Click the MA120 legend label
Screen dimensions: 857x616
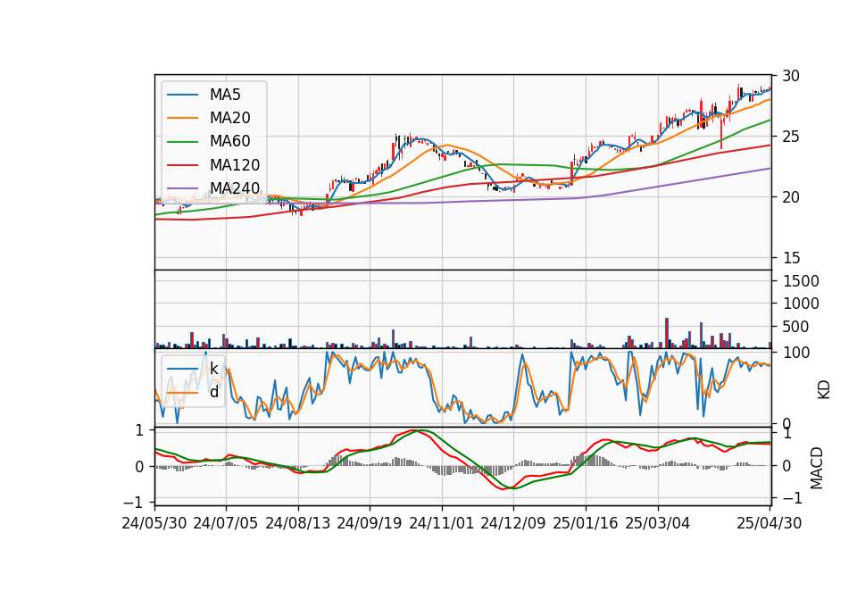click(235, 165)
